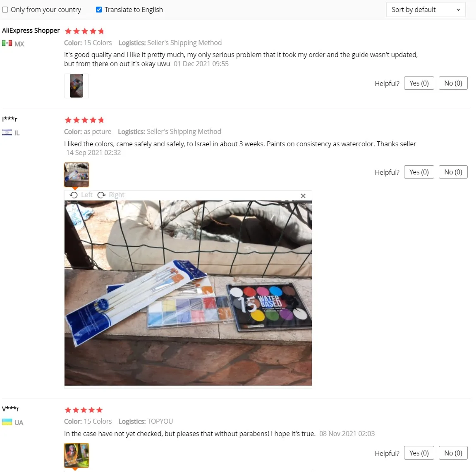
Task: Vote Yes on V***r's Ukraine review
Action: tap(419, 453)
